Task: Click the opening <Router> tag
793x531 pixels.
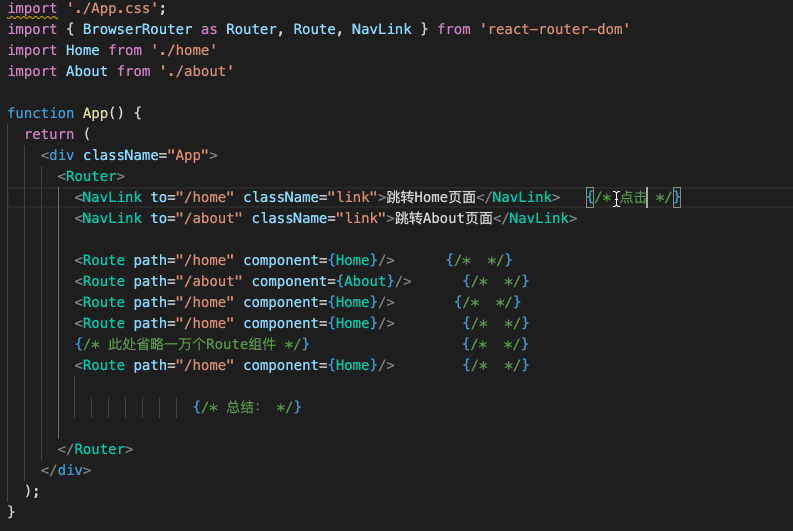Action: (x=91, y=176)
